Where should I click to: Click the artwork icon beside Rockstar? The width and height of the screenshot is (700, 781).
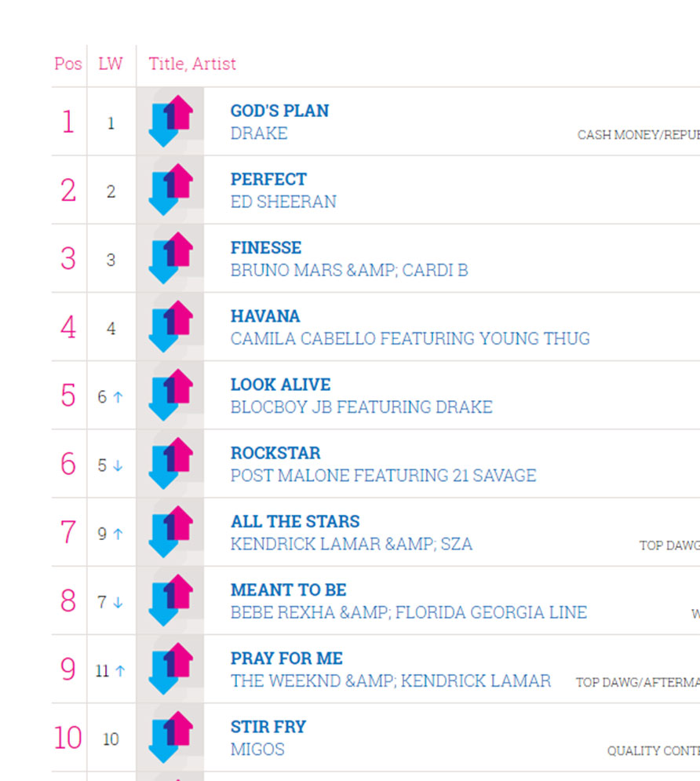[170, 463]
